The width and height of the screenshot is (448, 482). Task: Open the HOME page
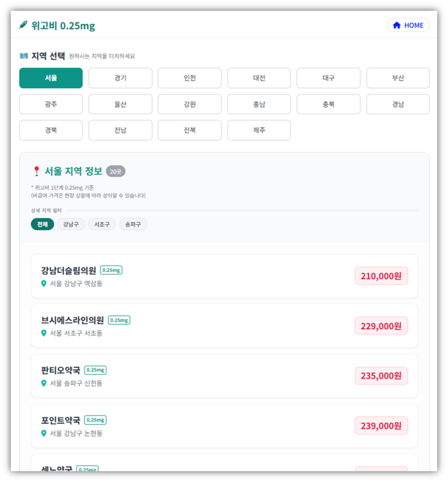coord(408,25)
